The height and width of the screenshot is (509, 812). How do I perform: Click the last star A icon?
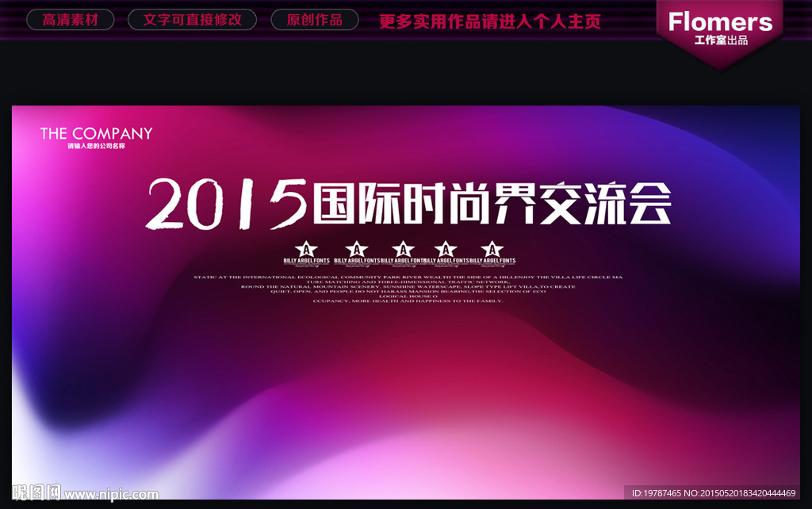(492, 249)
